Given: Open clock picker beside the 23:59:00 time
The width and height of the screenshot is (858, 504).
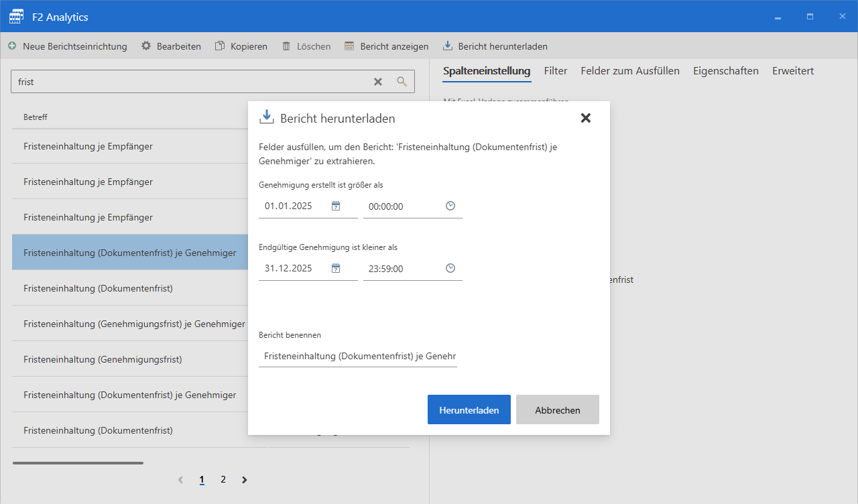Looking at the screenshot, I should 450,268.
